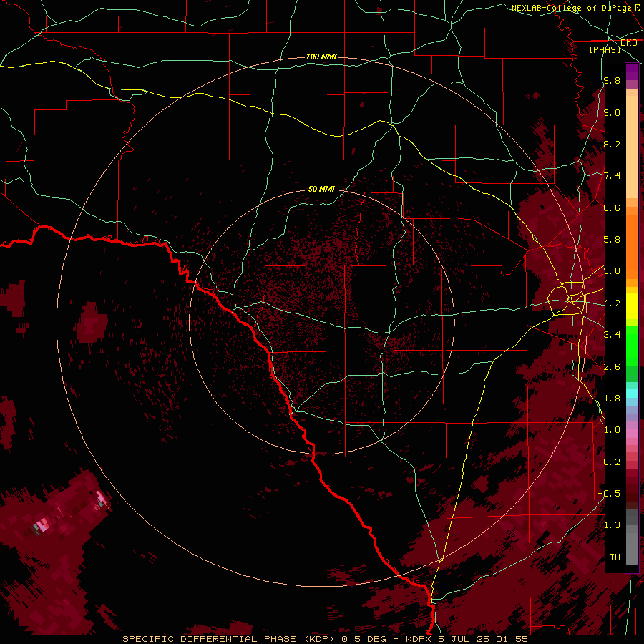Click the gray band of the color bar

632,537
